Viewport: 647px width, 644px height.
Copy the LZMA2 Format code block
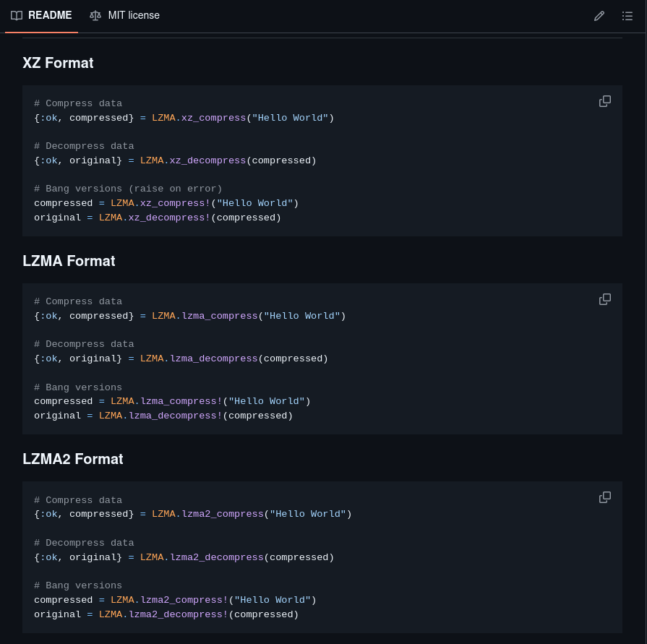pos(604,497)
